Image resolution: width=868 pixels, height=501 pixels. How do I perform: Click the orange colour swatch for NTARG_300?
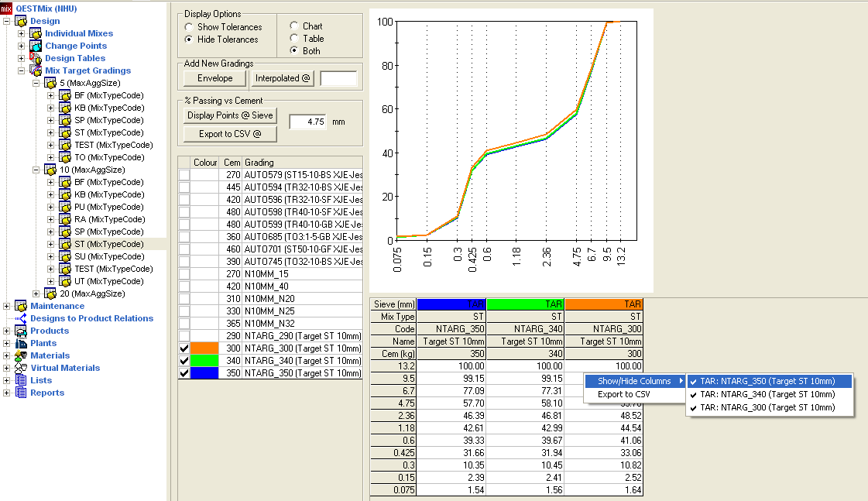tap(205, 348)
